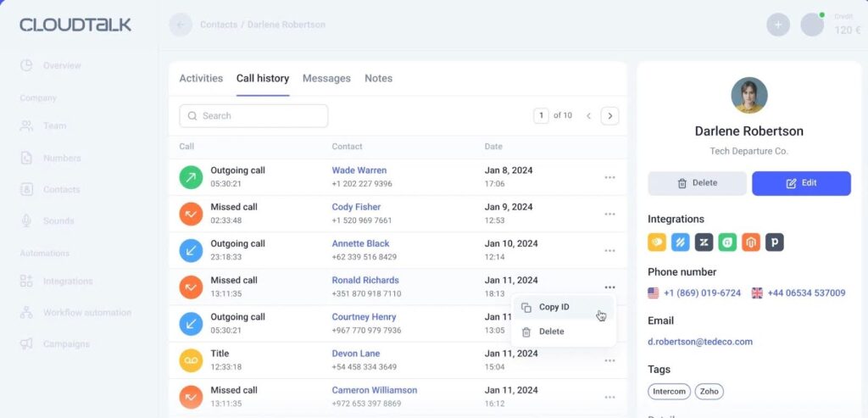Image resolution: width=868 pixels, height=418 pixels.
Task: Go to next page of call history
Action: [x=609, y=116]
